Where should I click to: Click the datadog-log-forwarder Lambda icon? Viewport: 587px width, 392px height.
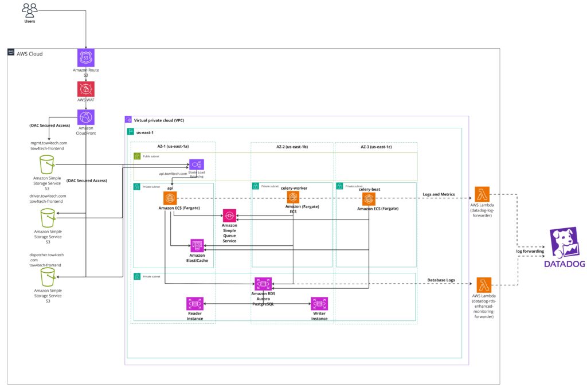point(482,194)
